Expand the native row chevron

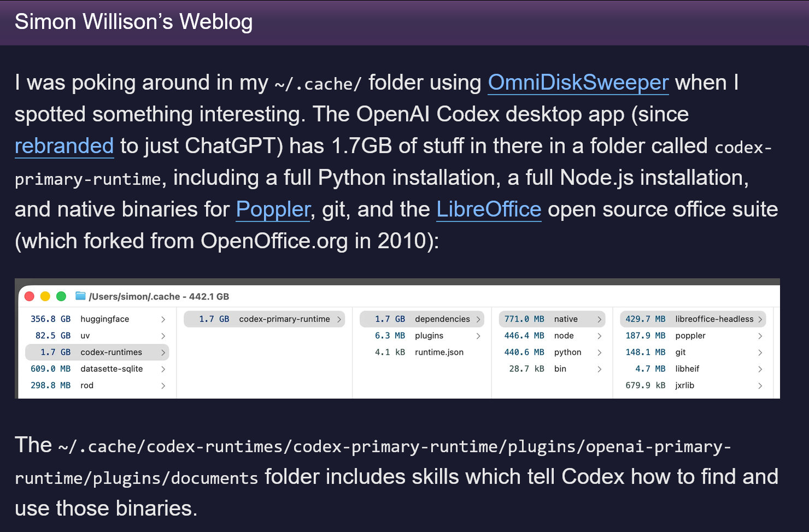[x=600, y=319]
